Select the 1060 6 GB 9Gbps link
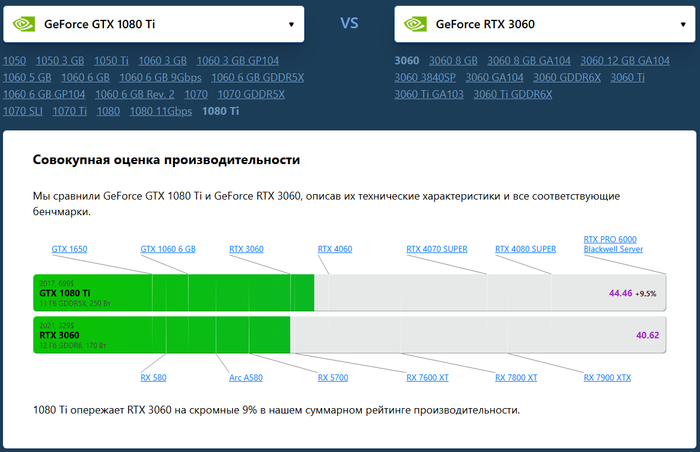This screenshot has height=452, width=700. point(160,78)
